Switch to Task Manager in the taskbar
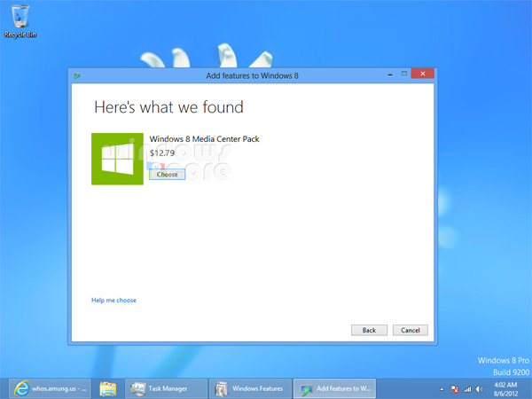 point(166,388)
